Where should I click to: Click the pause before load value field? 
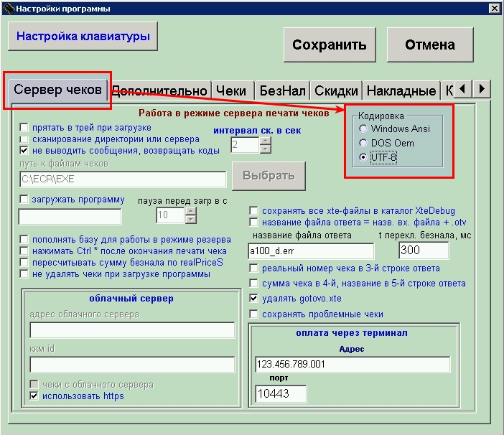click(170, 215)
